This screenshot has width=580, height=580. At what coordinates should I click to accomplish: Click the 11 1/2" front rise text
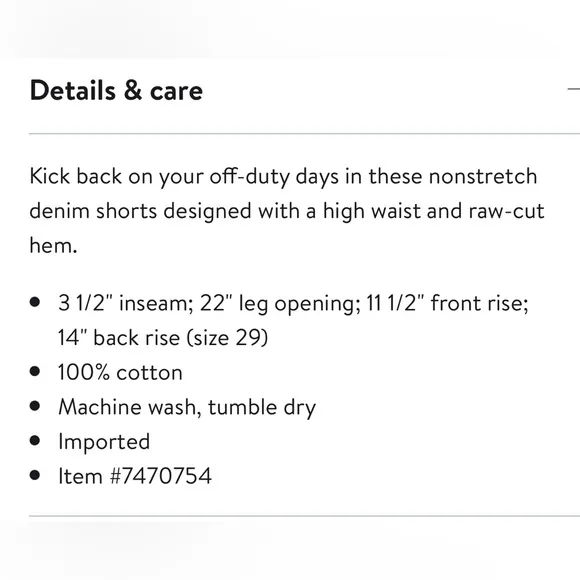448,303
